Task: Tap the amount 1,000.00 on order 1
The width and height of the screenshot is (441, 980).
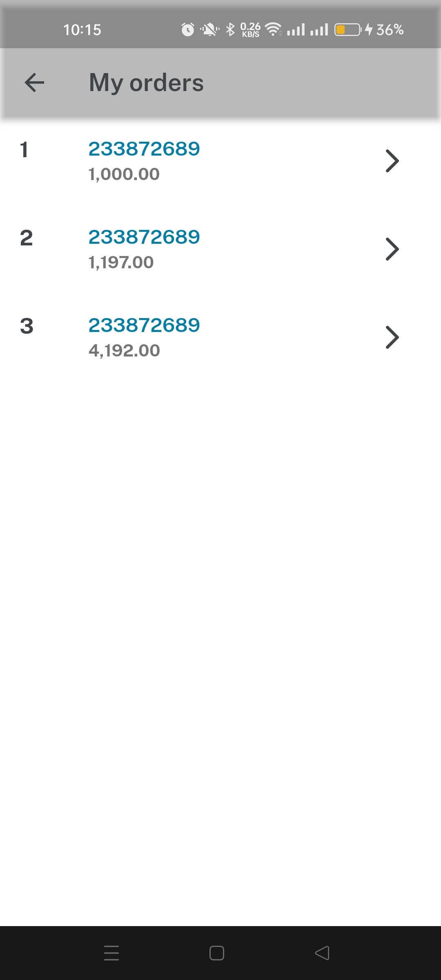Action: point(124,174)
